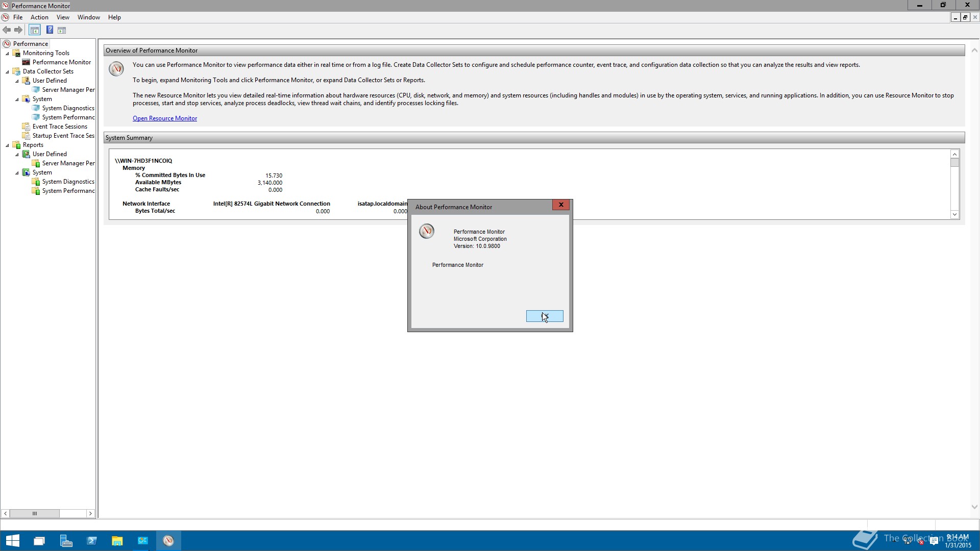Image resolution: width=980 pixels, height=551 pixels.
Task: Click the Event Trace Sessions icon
Action: coord(26,127)
